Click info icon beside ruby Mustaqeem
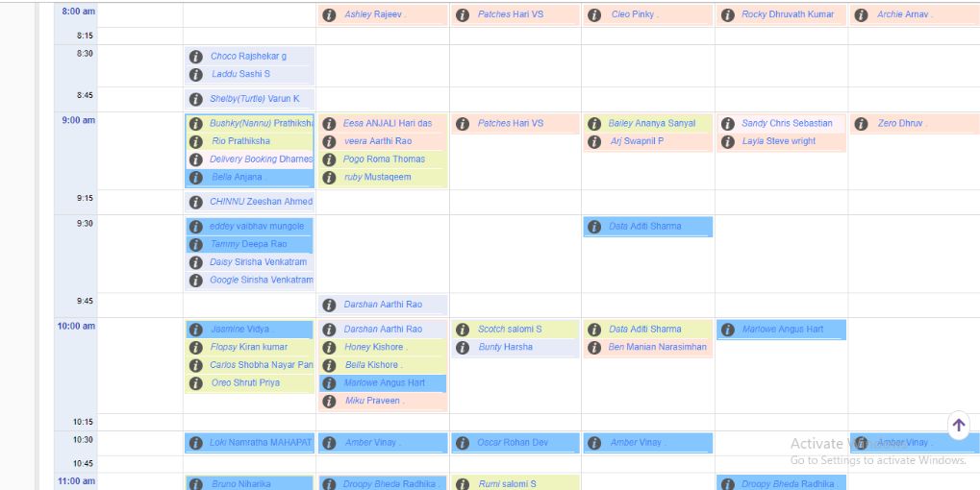Image resolution: width=980 pixels, height=490 pixels. [x=329, y=178]
